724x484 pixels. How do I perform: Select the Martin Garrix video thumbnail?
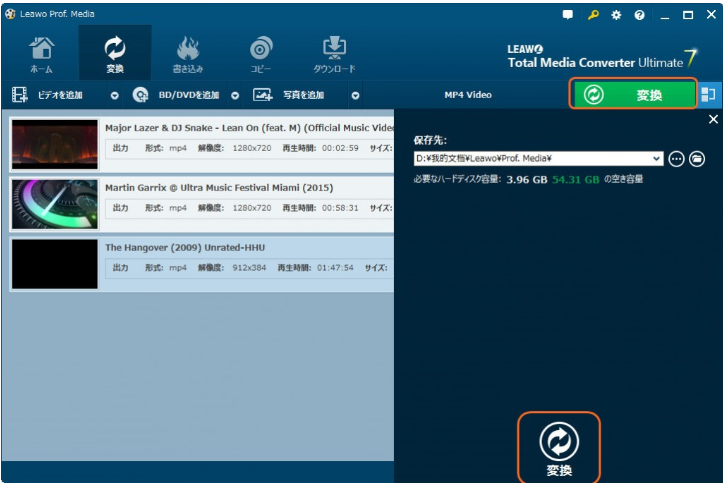pyautogui.click(x=55, y=204)
